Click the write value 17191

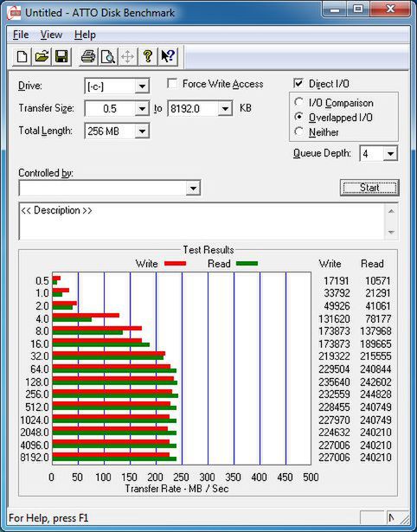pyautogui.click(x=336, y=281)
